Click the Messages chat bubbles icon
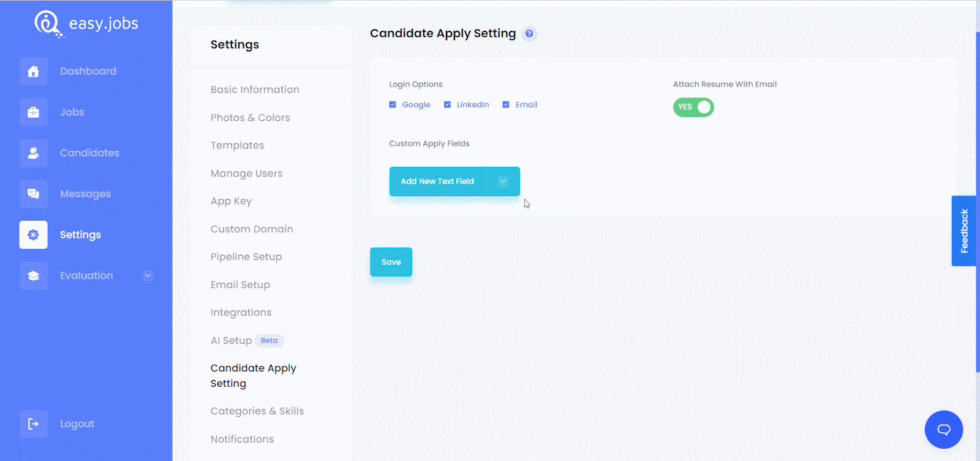The height and width of the screenshot is (461, 980). [x=33, y=194]
